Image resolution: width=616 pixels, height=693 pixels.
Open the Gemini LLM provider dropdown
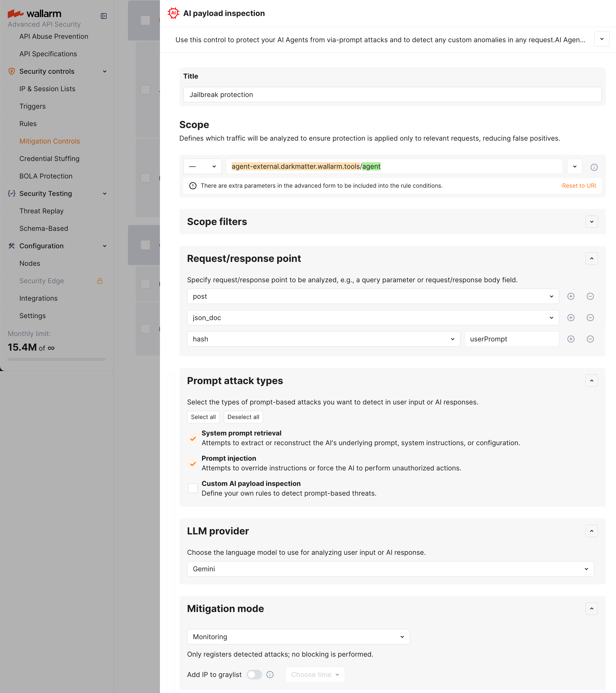(390, 569)
